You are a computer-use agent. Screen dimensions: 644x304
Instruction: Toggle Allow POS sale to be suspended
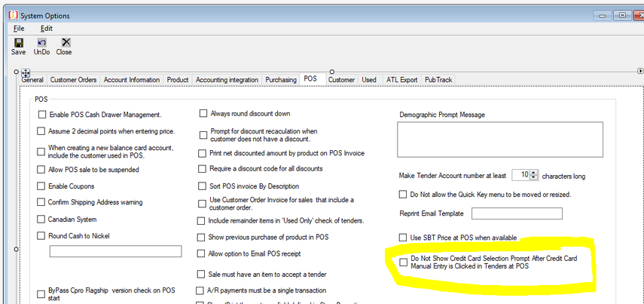(x=41, y=170)
